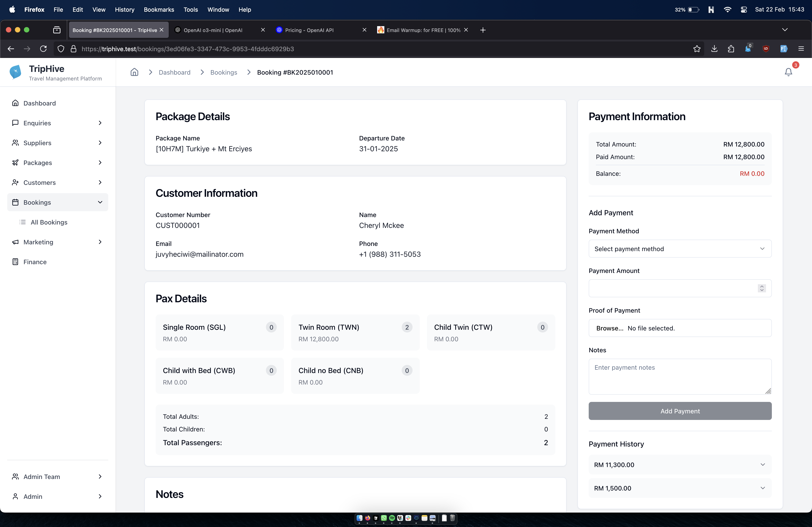Open the Tools menu
The height and width of the screenshot is (527, 812).
pos(190,9)
